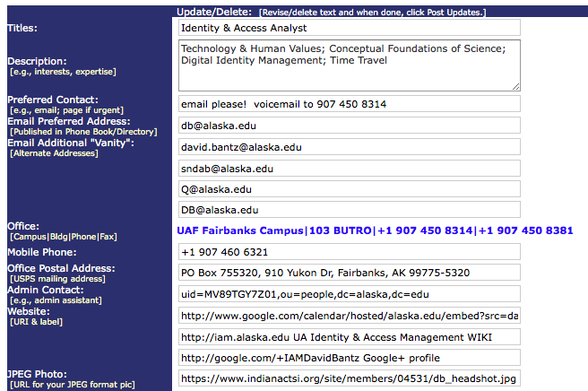Select the Google calendar website URL field
This screenshot has width=588, height=391.
(350, 316)
